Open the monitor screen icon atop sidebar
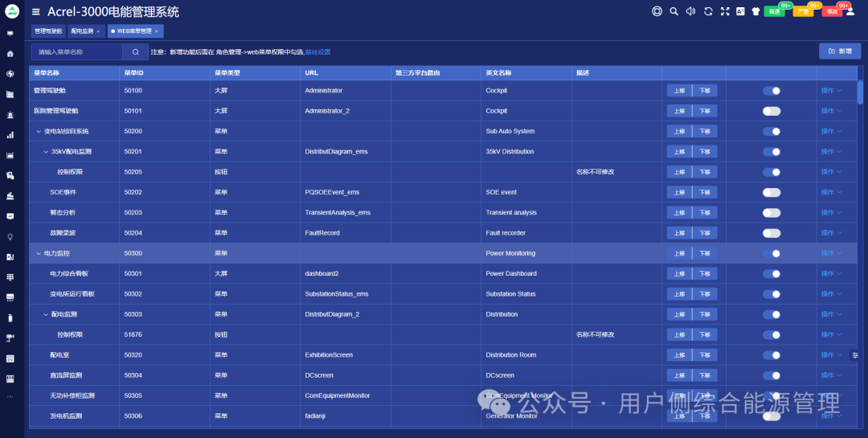Screen dimensions: 868x438 (x=10, y=33)
